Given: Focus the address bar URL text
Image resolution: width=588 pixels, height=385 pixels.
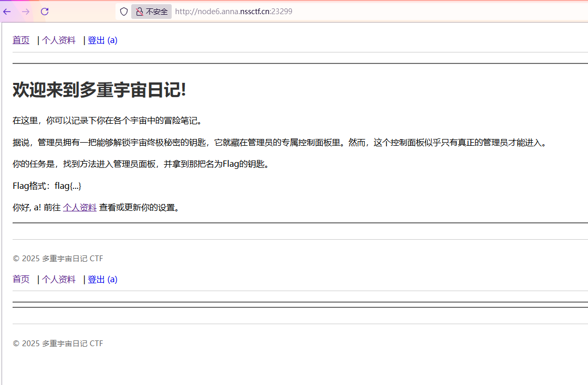Looking at the screenshot, I should [233, 12].
